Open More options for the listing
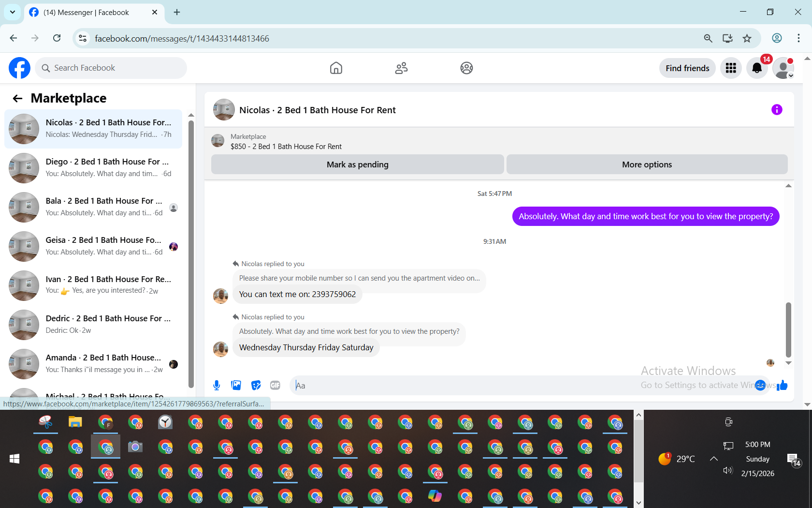This screenshot has width=812, height=508. coord(647,164)
